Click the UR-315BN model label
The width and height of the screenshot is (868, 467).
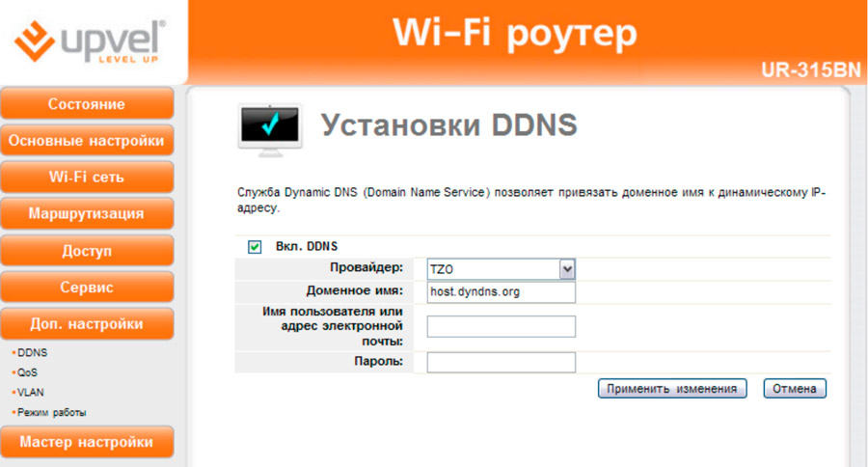(x=811, y=70)
